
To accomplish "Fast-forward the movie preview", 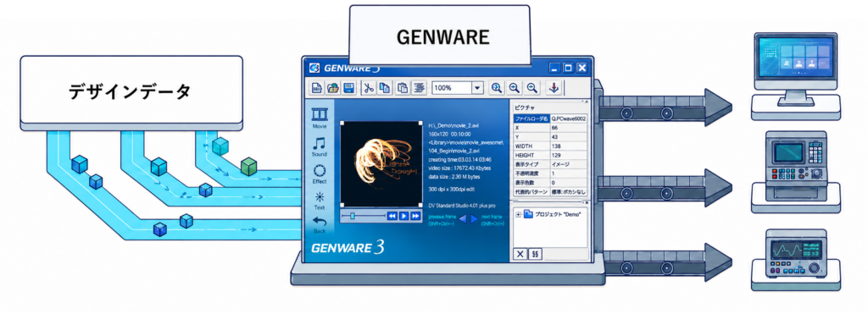I will click(415, 216).
